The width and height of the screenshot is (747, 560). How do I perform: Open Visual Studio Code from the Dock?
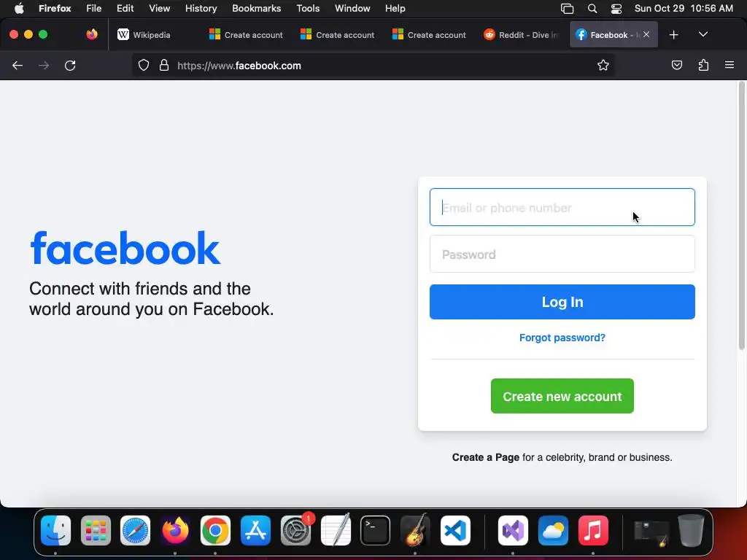pos(455,531)
